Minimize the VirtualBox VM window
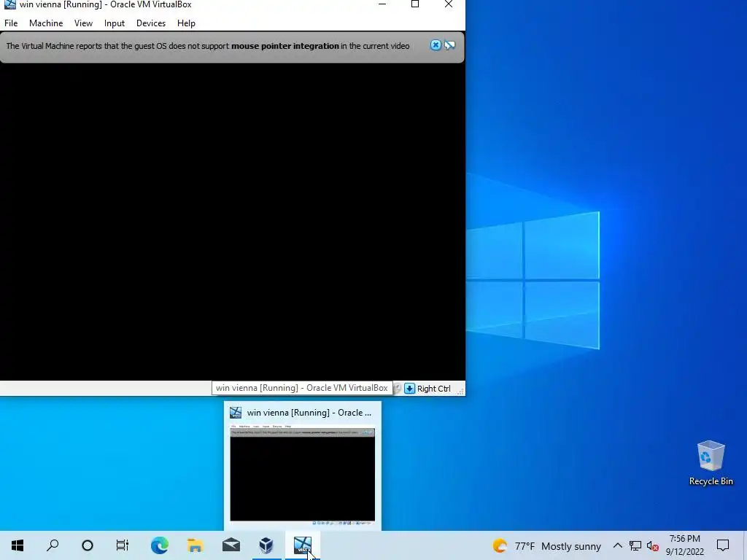 pyautogui.click(x=382, y=4)
